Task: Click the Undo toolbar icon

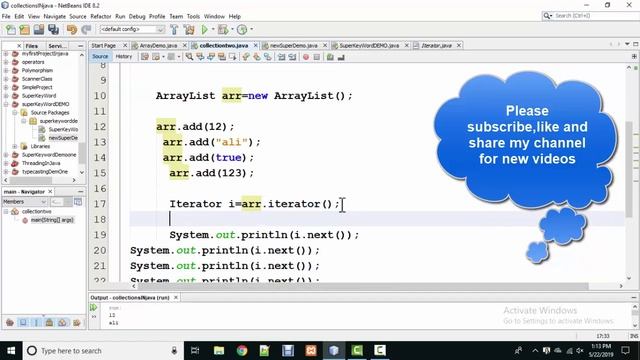Action: [x=72, y=29]
